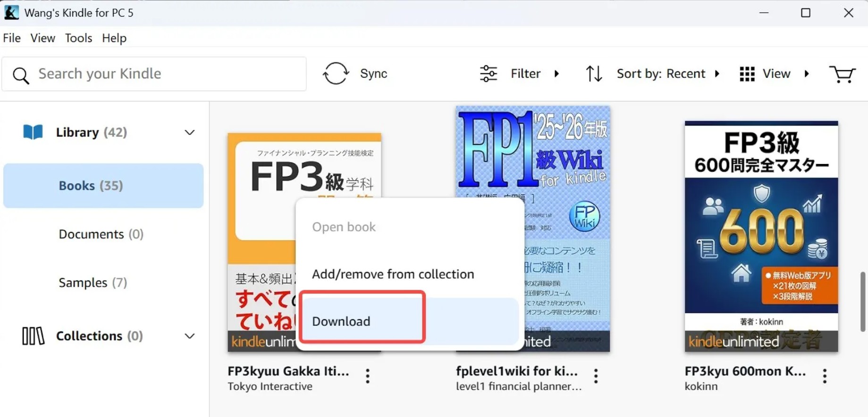Click the Filter sliders icon

(489, 74)
